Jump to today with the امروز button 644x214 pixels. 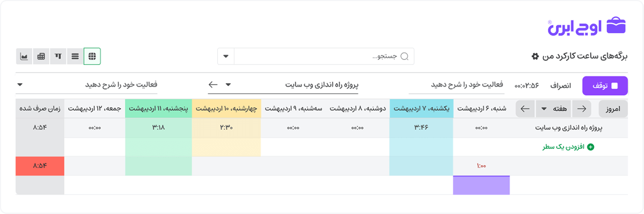click(613, 109)
